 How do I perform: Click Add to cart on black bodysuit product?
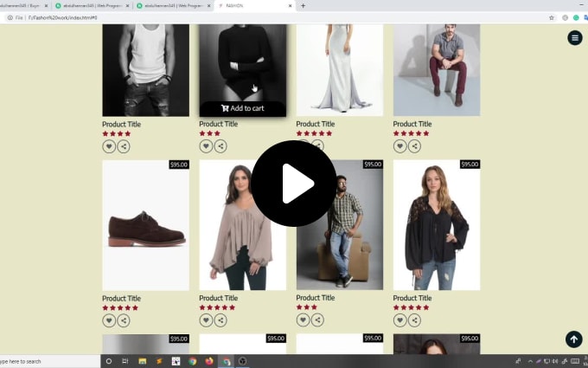pyautogui.click(x=243, y=108)
